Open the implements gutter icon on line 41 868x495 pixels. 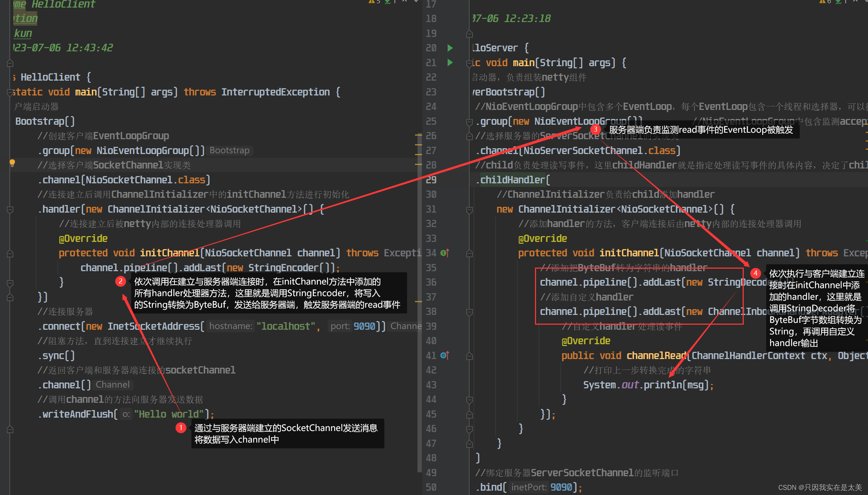[445, 355]
